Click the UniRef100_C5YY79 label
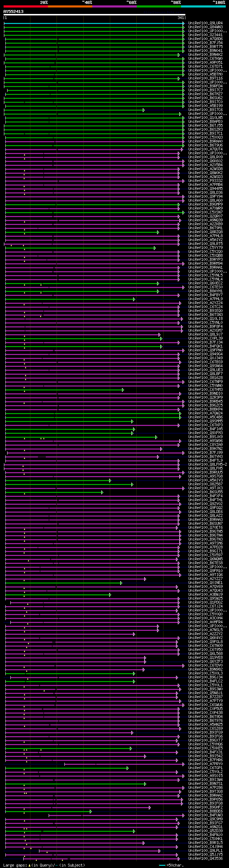Viewport: 229px width, 868px height. 205,248
